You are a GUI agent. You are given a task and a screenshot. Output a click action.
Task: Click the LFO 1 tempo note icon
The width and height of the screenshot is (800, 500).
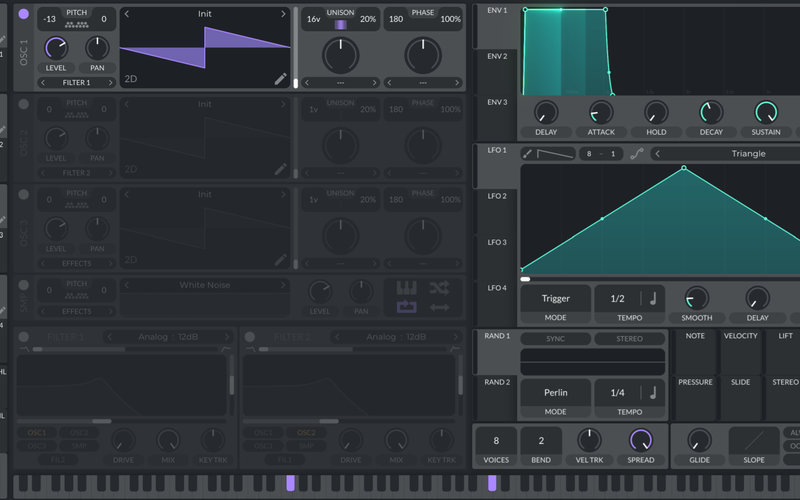click(x=653, y=298)
